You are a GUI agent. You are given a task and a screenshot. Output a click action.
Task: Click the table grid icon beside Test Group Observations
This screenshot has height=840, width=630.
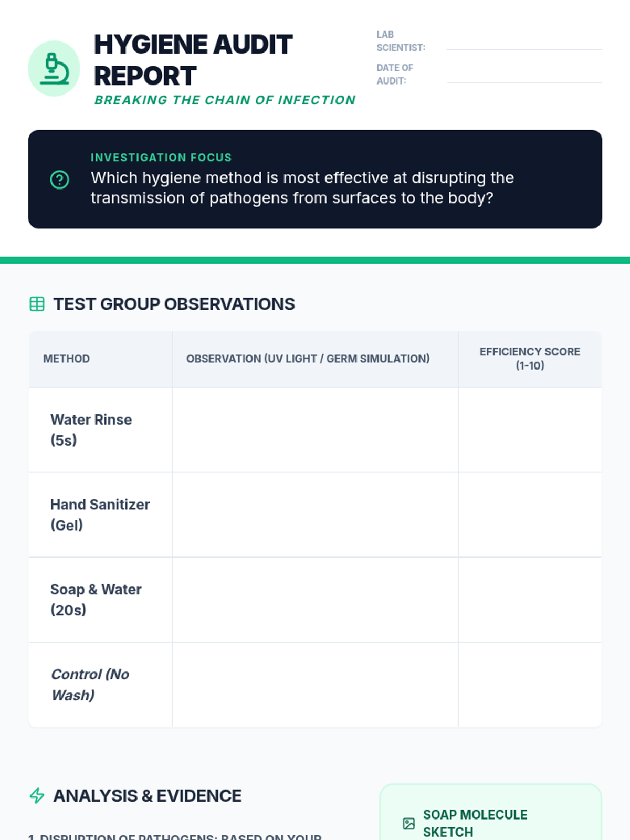coord(37,304)
